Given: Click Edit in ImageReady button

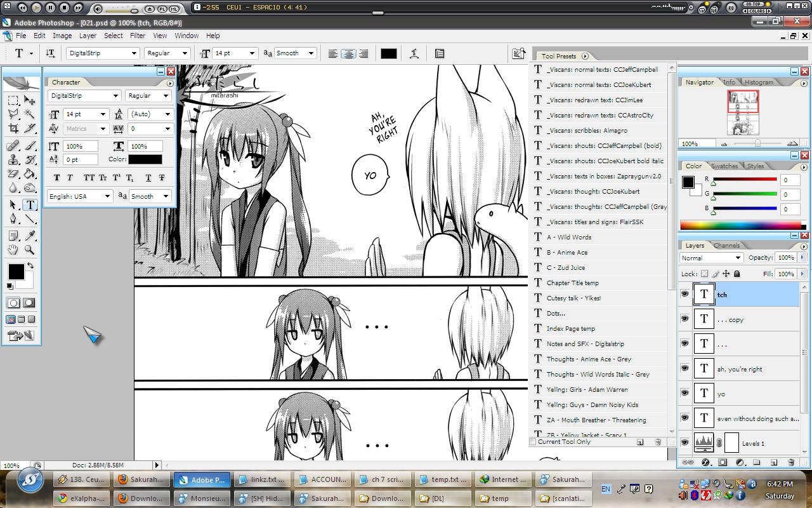Looking at the screenshot, I should (x=21, y=336).
